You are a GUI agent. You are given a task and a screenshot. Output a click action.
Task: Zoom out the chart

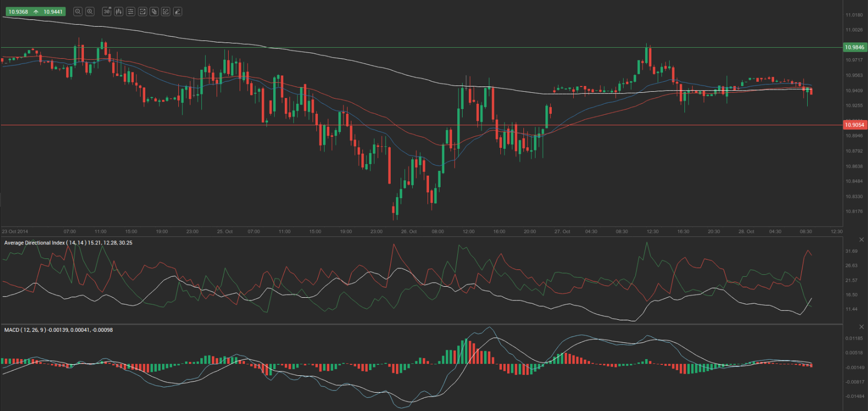click(x=78, y=12)
